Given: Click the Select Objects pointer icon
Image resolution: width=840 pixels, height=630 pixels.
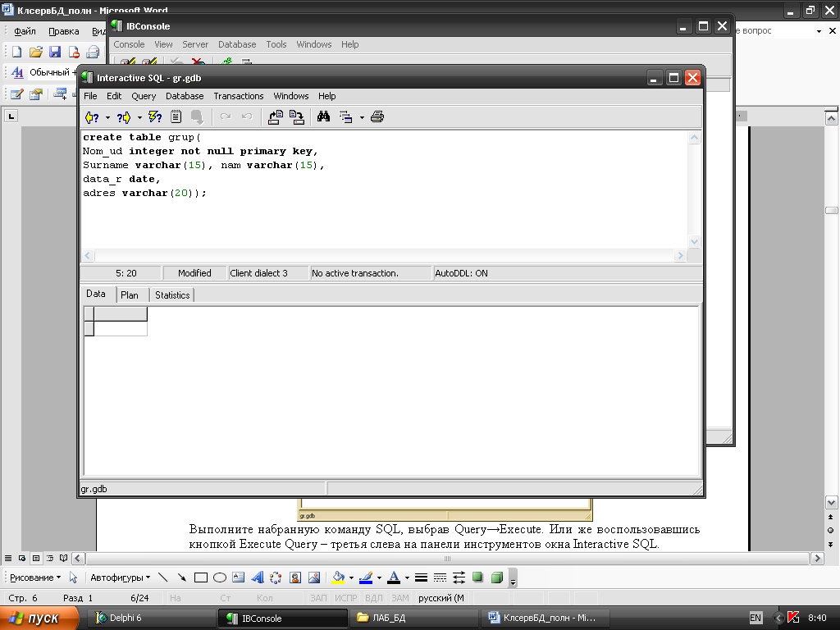Looking at the screenshot, I should (x=73, y=577).
